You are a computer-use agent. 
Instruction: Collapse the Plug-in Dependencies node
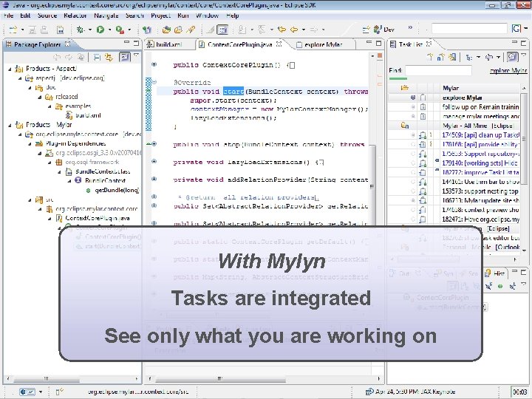[30, 144]
